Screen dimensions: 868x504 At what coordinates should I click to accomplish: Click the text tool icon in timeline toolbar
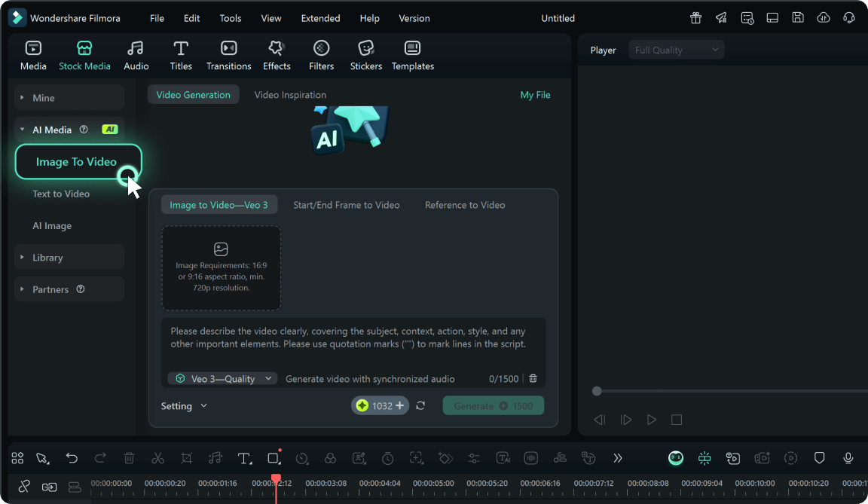coord(244,458)
